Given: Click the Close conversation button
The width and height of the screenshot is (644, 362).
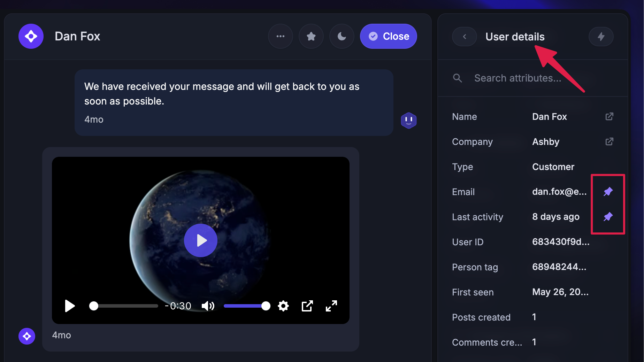Looking at the screenshot, I should coord(388,36).
